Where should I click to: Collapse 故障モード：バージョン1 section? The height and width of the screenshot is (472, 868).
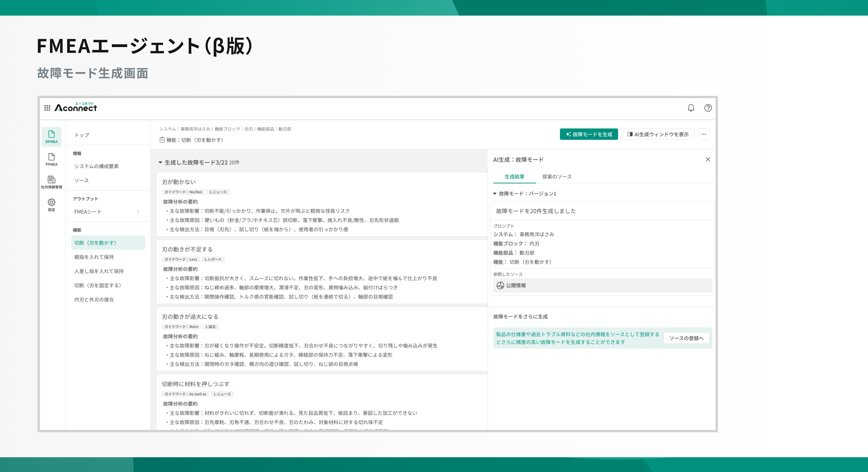click(495, 193)
